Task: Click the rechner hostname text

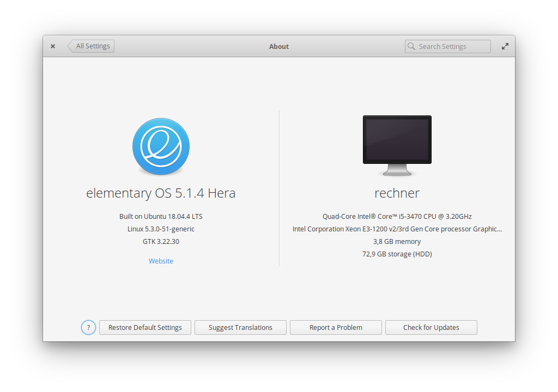Action: [x=397, y=193]
